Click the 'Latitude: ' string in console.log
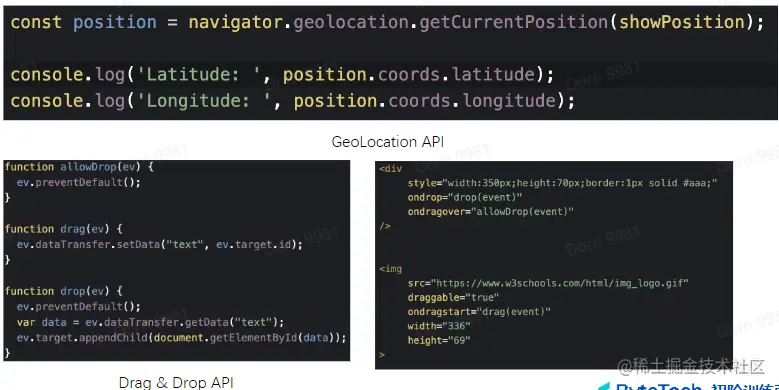779x390 pixels. tap(198, 75)
